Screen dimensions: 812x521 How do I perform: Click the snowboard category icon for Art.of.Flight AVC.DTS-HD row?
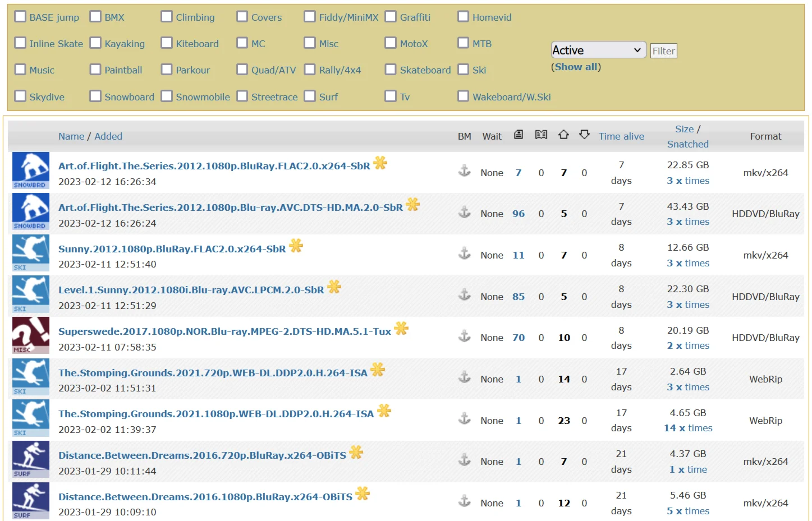pyautogui.click(x=31, y=211)
